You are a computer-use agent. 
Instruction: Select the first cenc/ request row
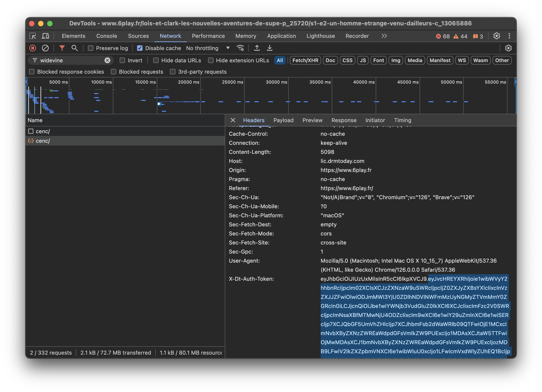coord(43,131)
